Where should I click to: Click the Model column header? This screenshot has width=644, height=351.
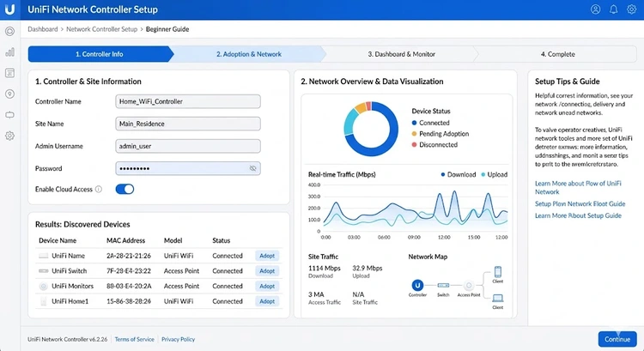(x=173, y=240)
